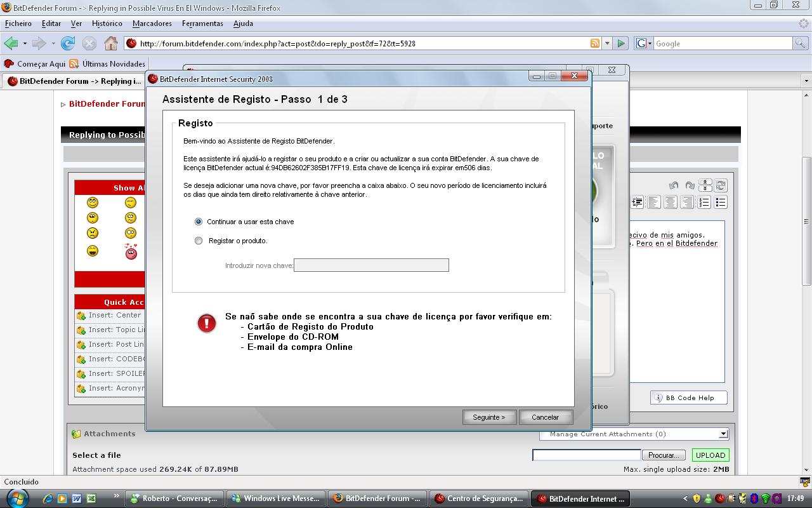Open the URL history dropdown
Viewport: 812px width, 508px height.
coord(607,43)
